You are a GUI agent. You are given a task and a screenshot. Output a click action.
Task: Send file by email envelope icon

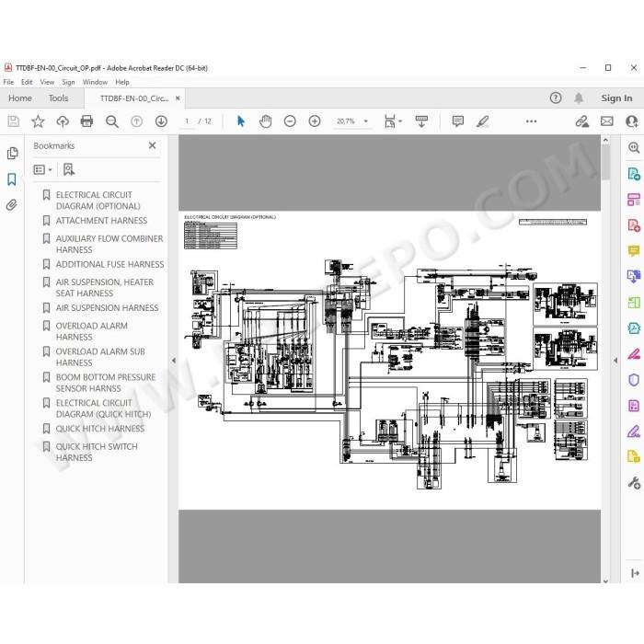pyautogui.click(x=606, y=121)
